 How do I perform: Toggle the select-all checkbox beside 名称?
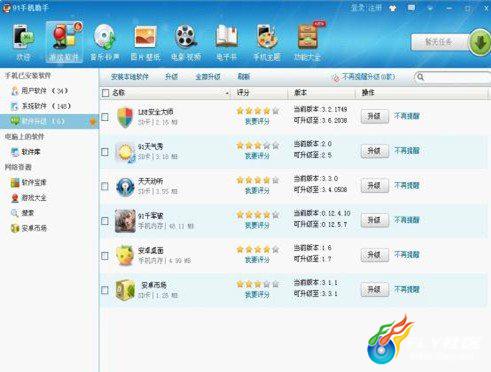click(x=105, y=93)
